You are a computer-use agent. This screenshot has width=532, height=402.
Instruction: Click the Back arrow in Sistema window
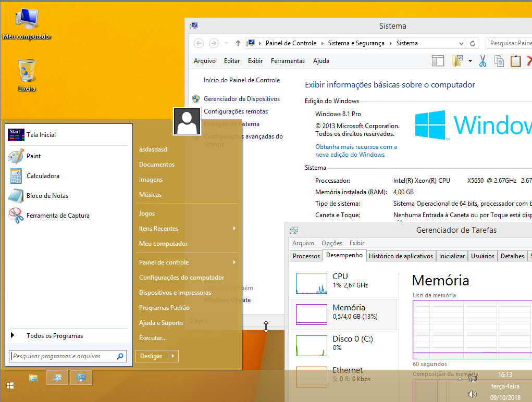coord(199,43)
